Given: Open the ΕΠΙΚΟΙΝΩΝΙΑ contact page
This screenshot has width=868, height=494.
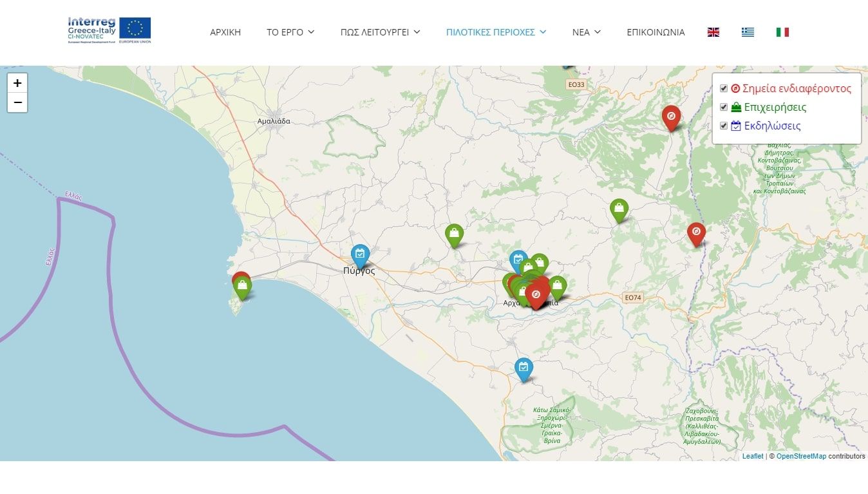Looking at the screenshot, I should (656, 32).
